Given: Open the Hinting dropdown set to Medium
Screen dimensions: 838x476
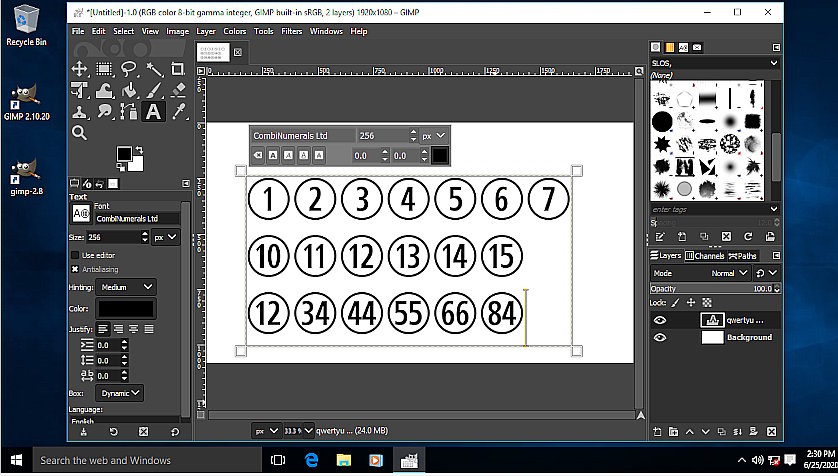Looking at the screenshot, I should coord(127,287).
